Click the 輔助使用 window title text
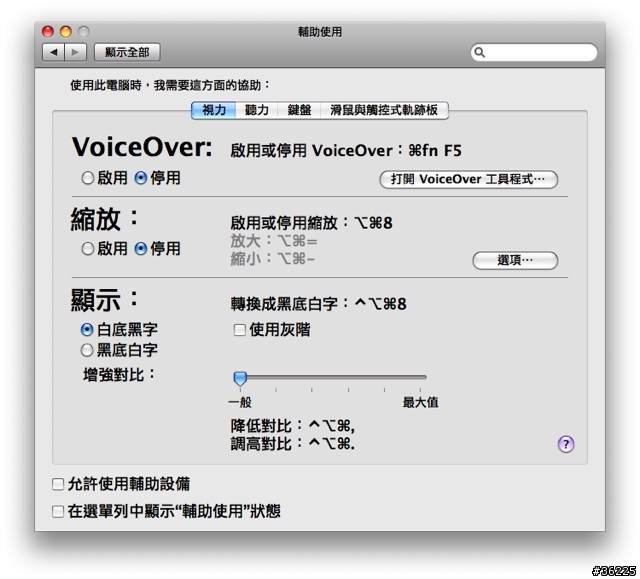 click(x=320, y=32)
